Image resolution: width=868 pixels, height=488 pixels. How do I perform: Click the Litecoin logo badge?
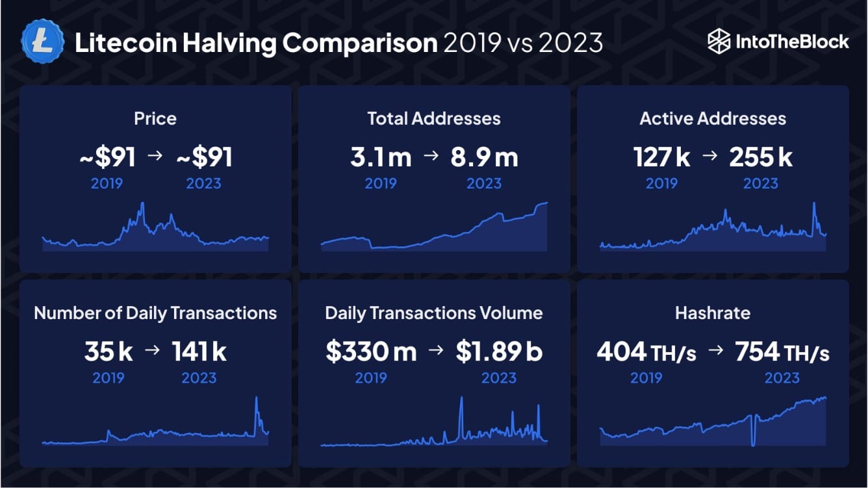(41, 42)
